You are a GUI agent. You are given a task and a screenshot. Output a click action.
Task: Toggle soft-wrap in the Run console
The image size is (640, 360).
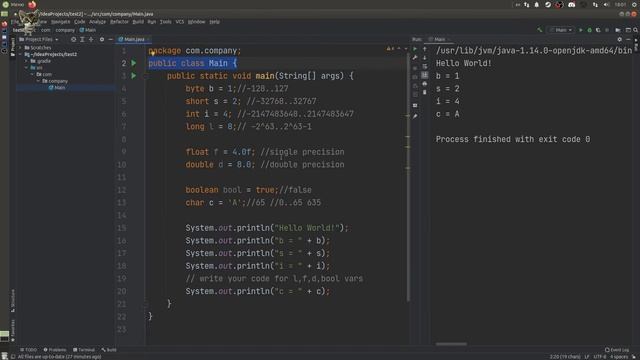(x=424, y=67)
